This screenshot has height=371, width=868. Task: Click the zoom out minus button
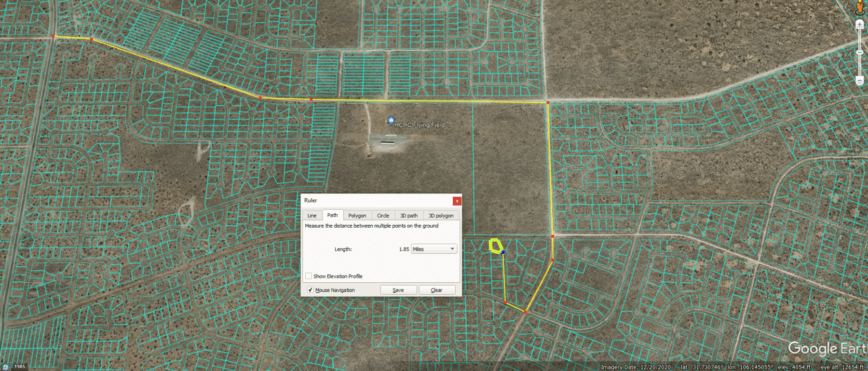point(860,81)
